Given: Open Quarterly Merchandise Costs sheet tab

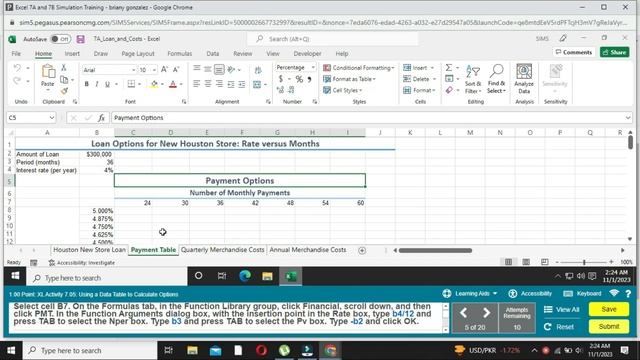Looking at the screenshot, I should [x=222, y=250].
